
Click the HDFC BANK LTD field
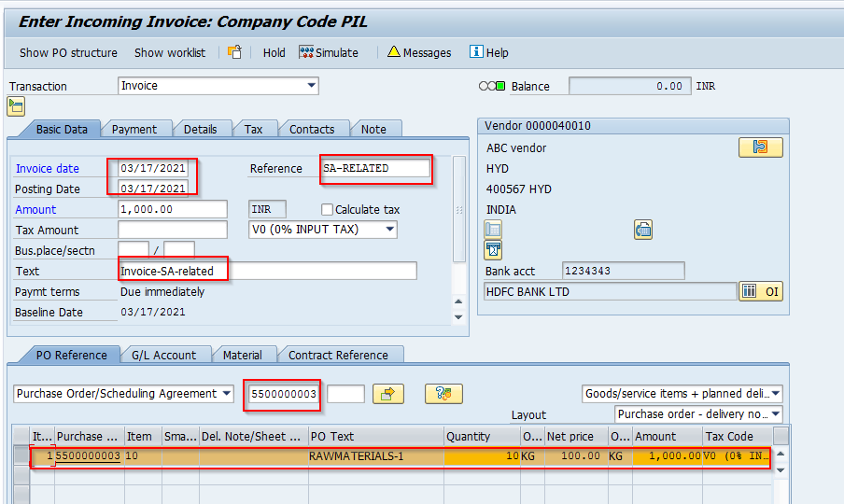click(610, 291)
